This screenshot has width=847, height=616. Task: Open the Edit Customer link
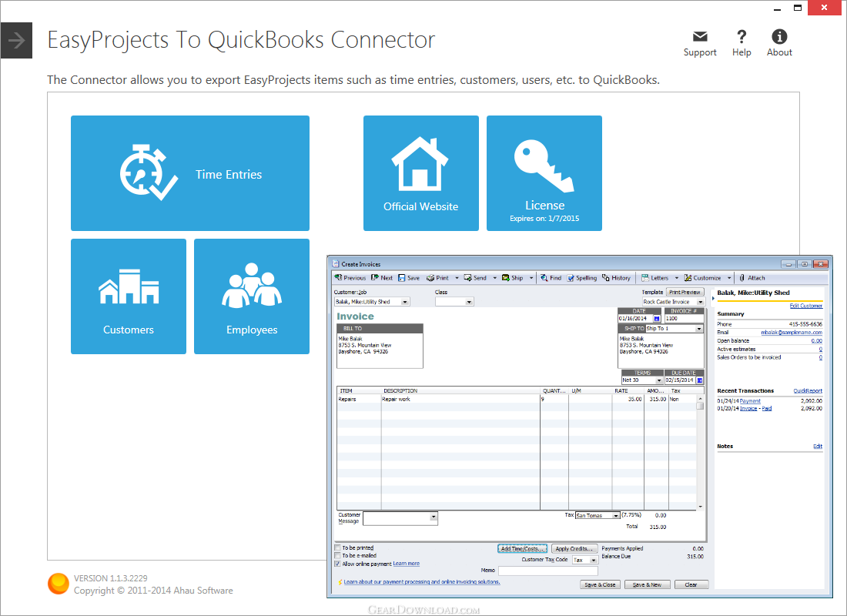click(x=806, y=306)
